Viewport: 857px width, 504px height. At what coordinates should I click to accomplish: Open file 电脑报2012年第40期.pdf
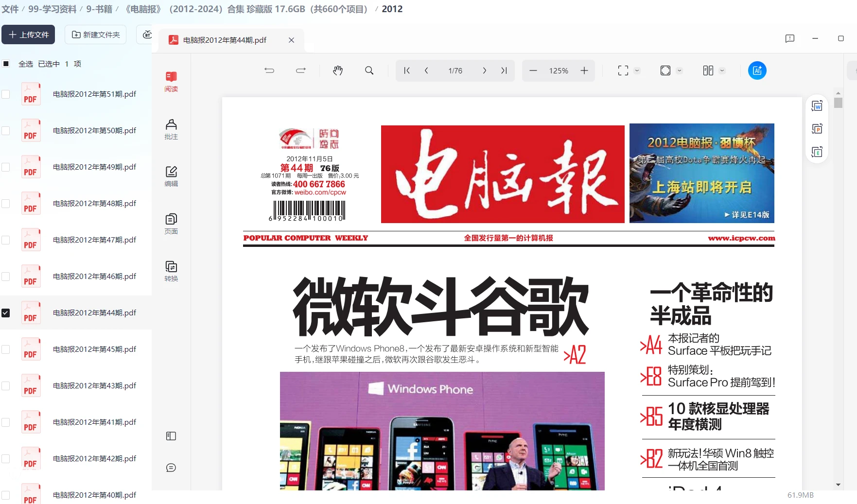click(x=94, y=495)
